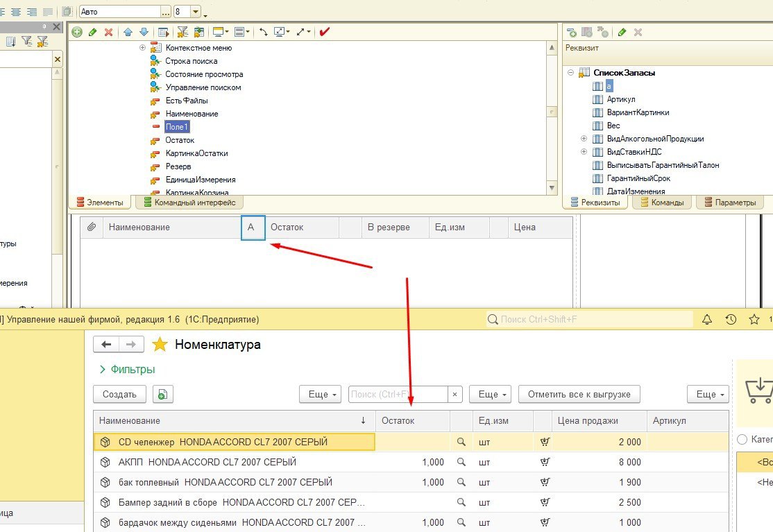Select Состояние просмотра tree item

[204, 74]
